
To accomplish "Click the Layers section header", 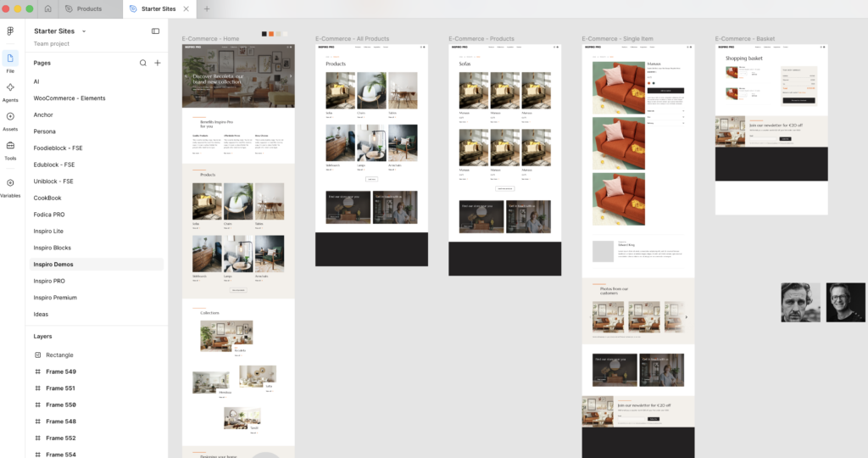I will click(42, 336).
